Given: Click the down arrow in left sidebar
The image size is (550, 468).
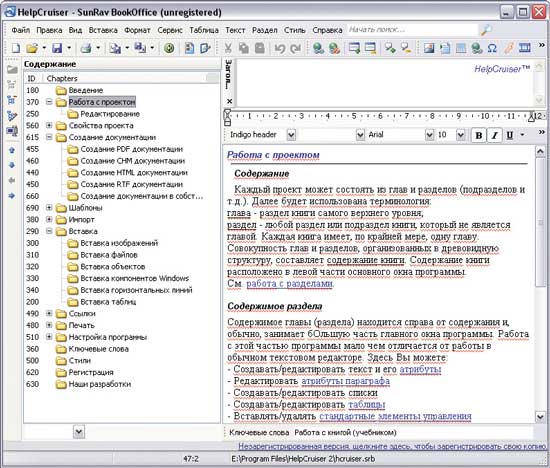Looking at the screenshot, I should (12, 165).
